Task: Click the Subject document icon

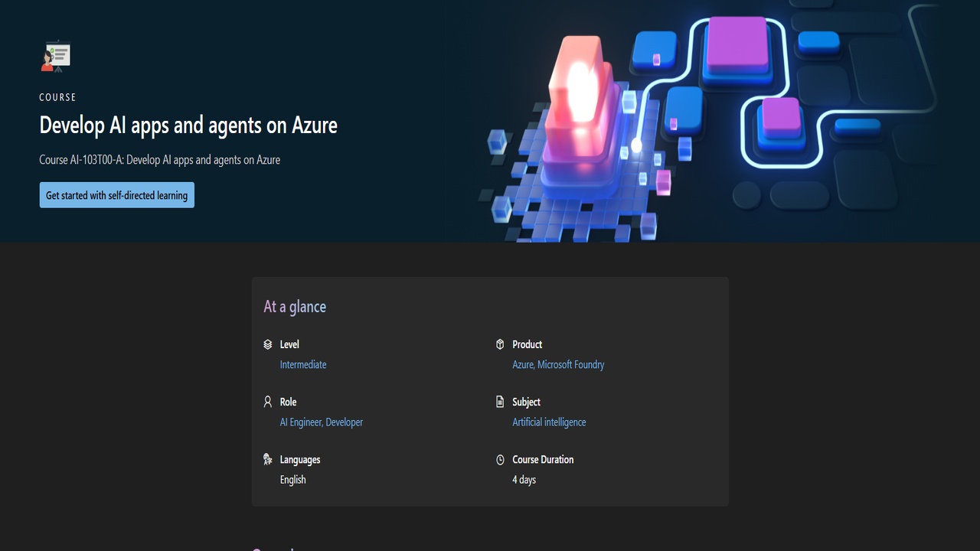Action: coord(500,402)
